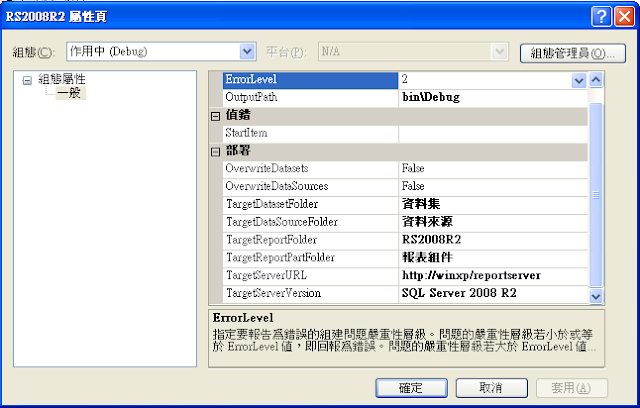Click the empty StartItem value field
640x408 pixels.
tap(493, 134)
